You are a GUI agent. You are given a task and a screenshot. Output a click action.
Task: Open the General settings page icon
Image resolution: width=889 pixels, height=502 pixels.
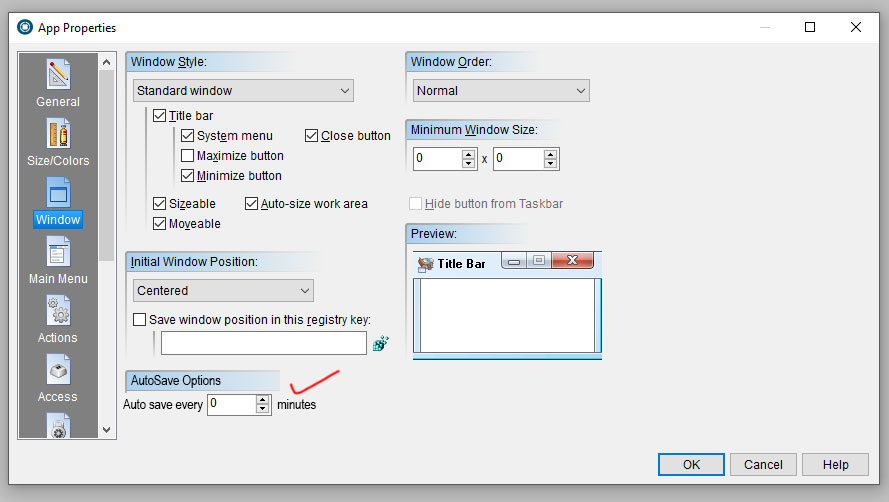pos(58,74)
